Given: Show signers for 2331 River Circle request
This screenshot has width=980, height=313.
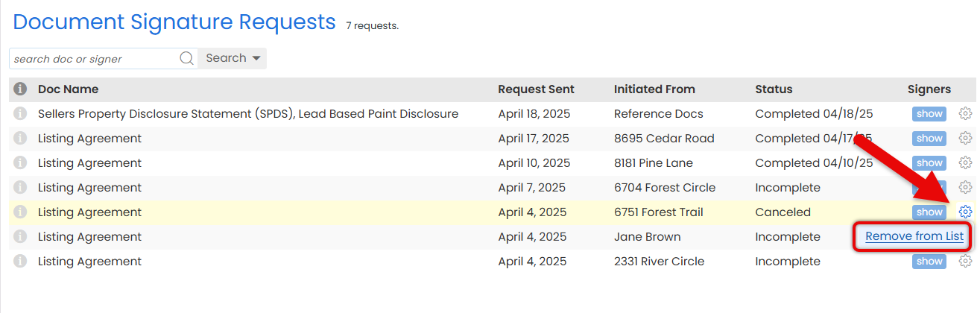Looking at the screenshot, I should pyautogui.click(x=929, y=262).
